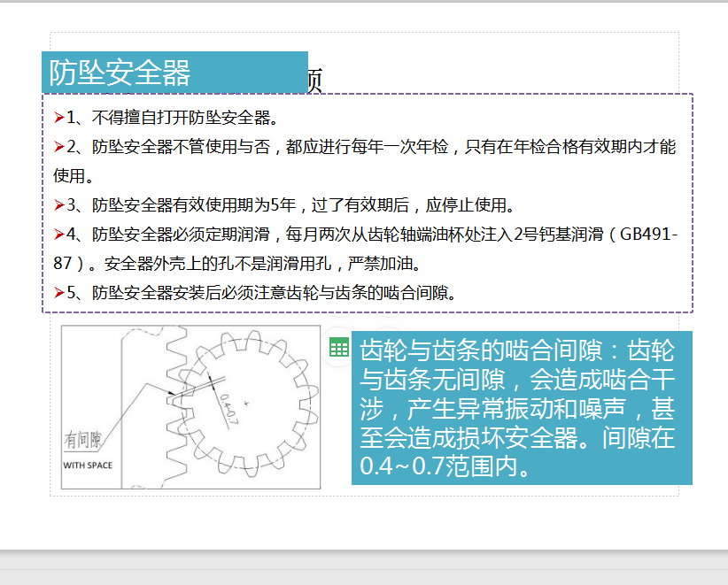This screenshot has height=585, width=728.
Task: Click the red arrow bullet of item 1
Action: [x=58, y=117]
